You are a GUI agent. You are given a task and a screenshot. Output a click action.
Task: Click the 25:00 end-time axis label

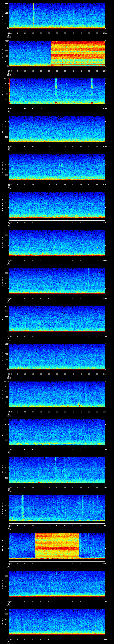tap(105, 412)
